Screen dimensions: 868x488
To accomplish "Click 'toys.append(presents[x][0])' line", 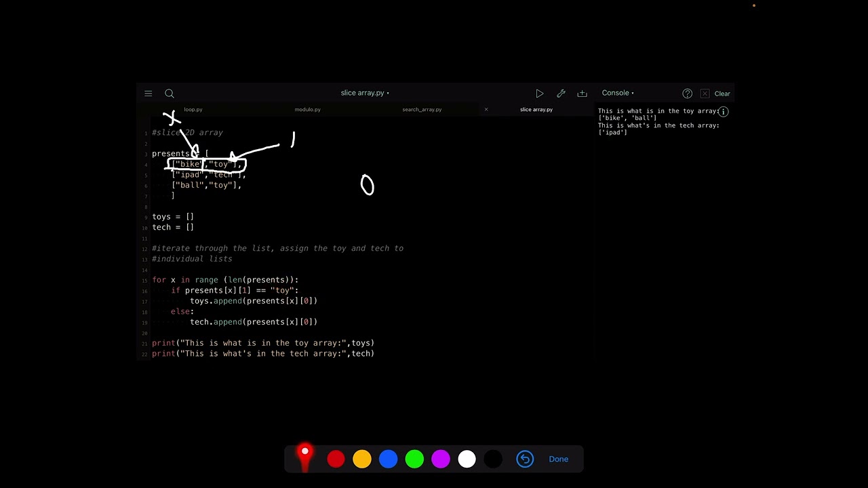I will click(x=254, y=301).
